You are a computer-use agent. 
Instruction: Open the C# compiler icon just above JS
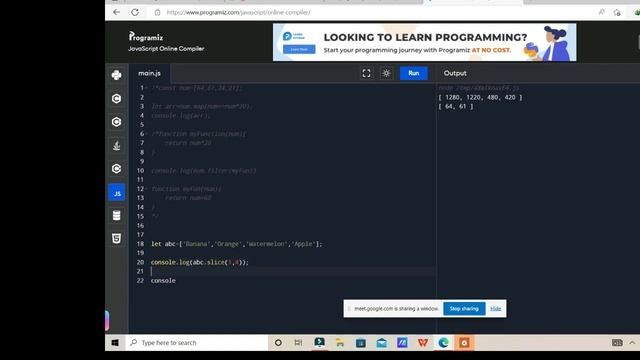[116, 169]
